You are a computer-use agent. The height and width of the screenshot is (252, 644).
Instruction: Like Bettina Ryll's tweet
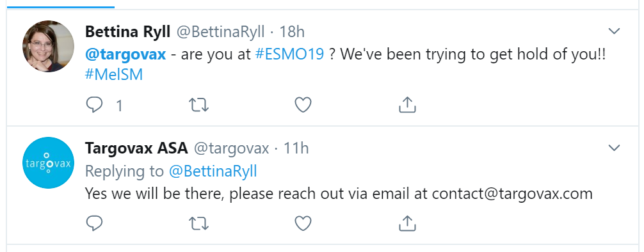coord(303,106)
